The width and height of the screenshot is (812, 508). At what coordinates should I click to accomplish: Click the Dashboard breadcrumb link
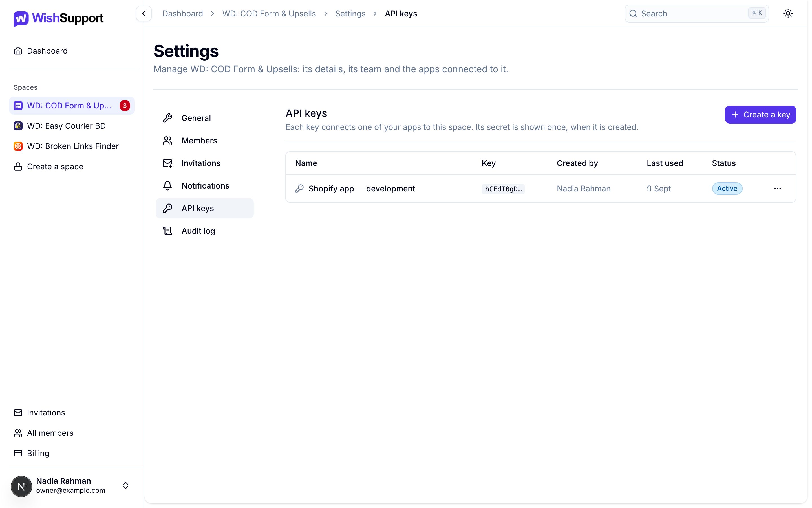182,14
